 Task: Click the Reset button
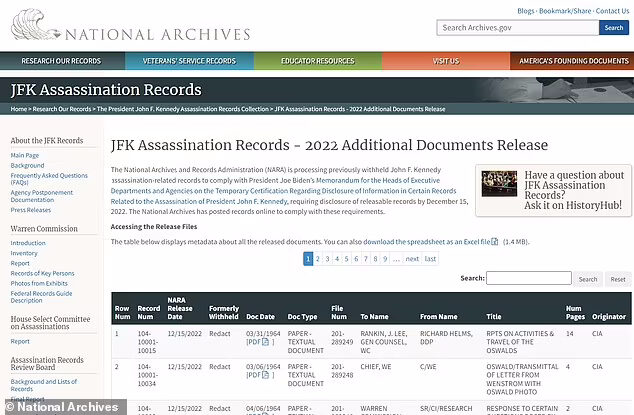click(x=618, y=279)
